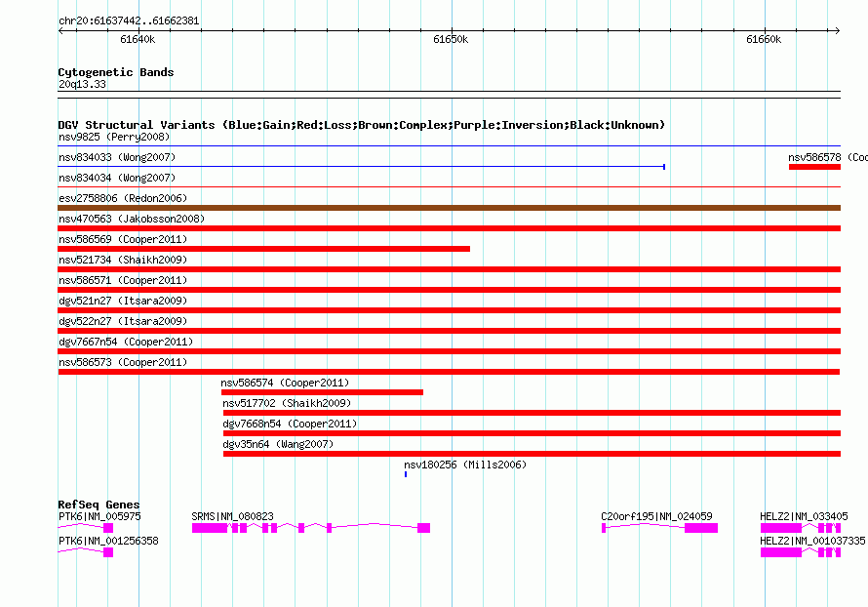This screenshot has height=607, width=868.
Task: Click the nsv470563 (Jakobsson2008) label
Action: [132, 219]
